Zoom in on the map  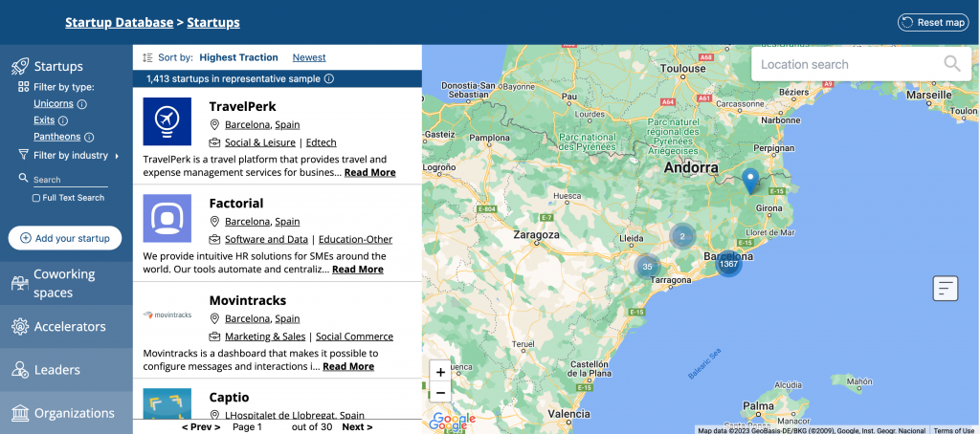(x=439, y=373)
